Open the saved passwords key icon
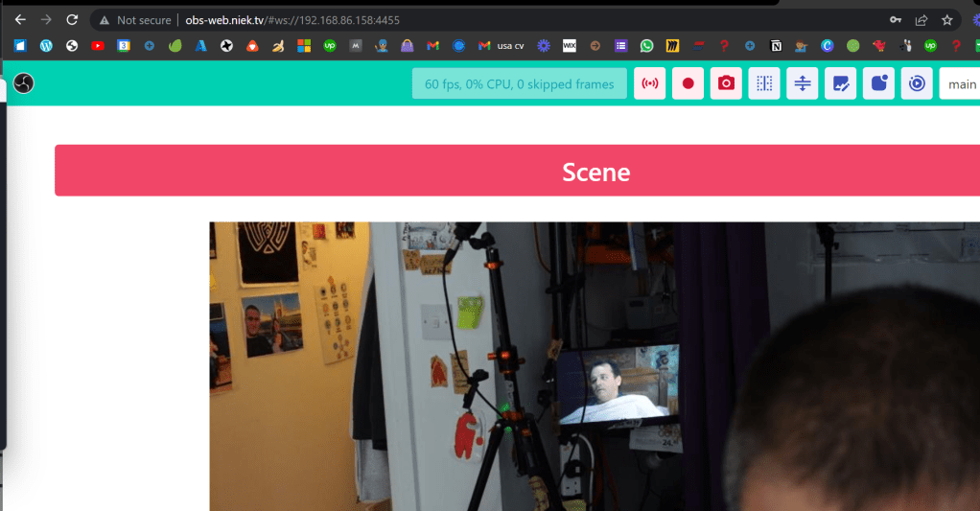The width and height of the screenshot is (980, 511). tap(896, 20)
